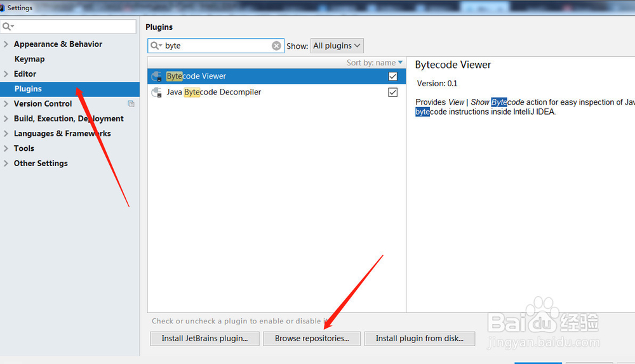Viewport: 635px width, 364px height.
Task: Select the Bytecode Viewer plugin row
Action: pos(277,77)
